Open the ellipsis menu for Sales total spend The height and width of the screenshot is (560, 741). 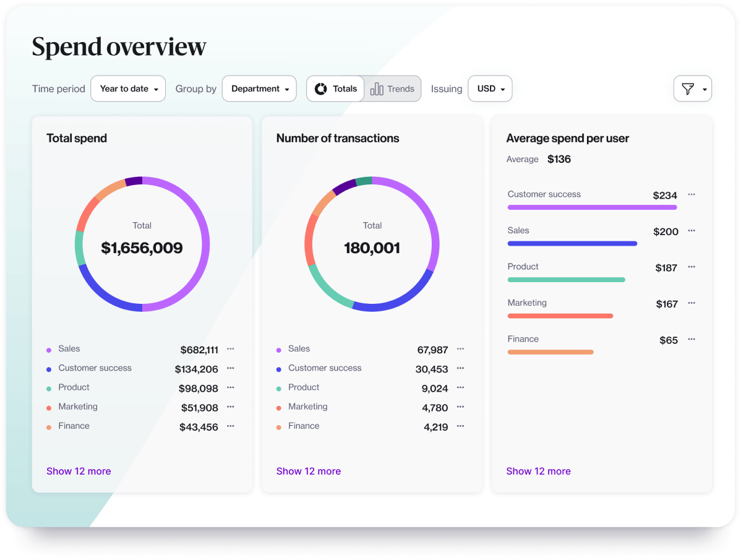[x=230, y=349]
